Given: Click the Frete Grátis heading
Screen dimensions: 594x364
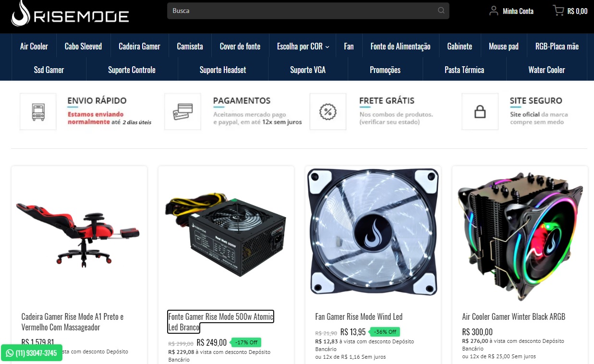Looking at the screenshot, I should click(x=387, y=100).
